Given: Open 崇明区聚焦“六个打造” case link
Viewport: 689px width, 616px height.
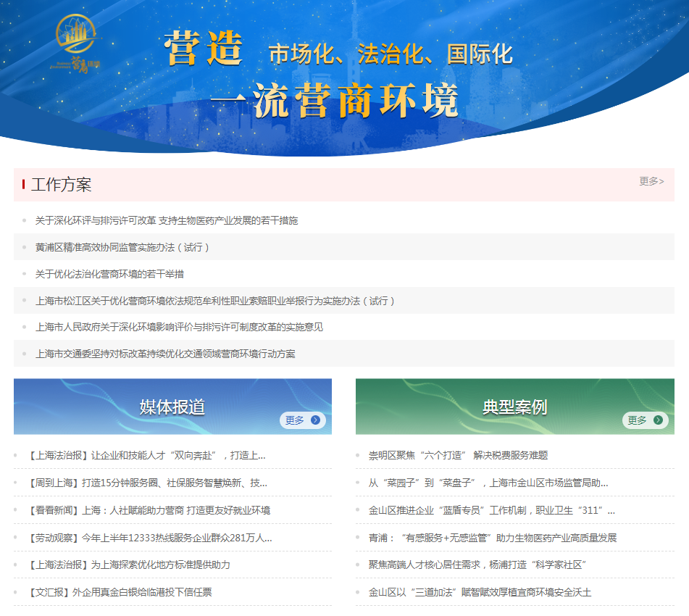Looking at the screenshot, I should tap(458, 455).
